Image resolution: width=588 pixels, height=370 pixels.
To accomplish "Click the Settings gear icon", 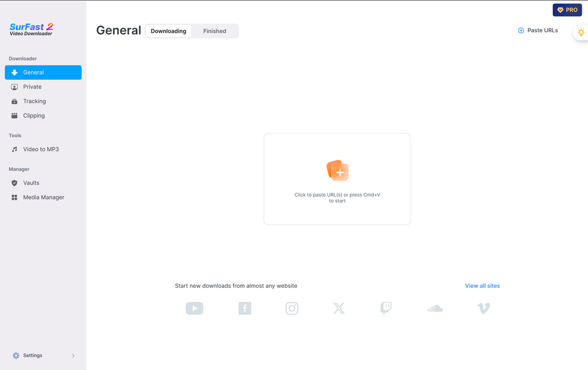I will click(16, 356).
